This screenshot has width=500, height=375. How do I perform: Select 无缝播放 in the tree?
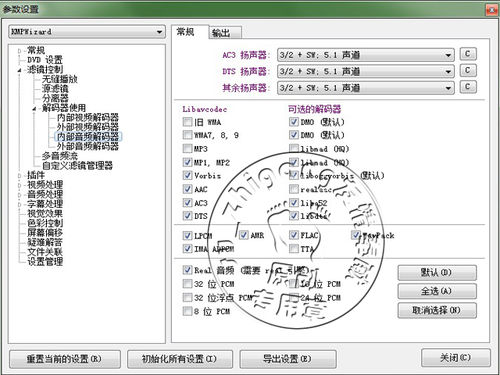[60, 79]
